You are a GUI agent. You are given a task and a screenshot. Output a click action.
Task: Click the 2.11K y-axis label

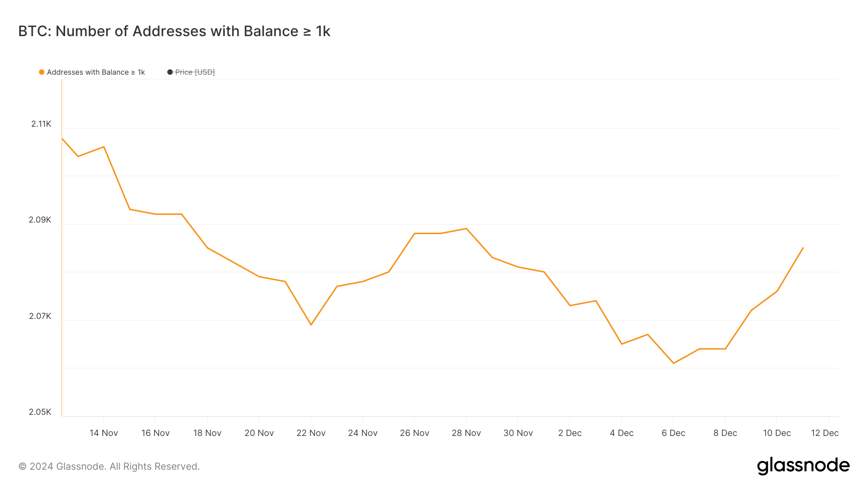click(41, 124)
